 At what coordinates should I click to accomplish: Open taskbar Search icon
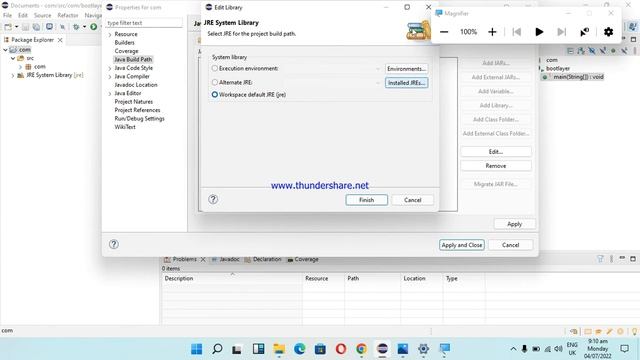[x=217, y=349]
